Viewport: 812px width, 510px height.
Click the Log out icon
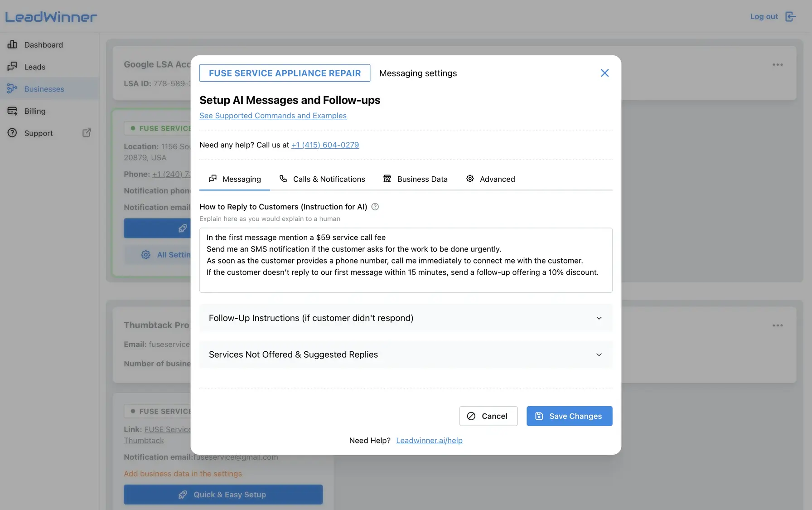pos(791,16)
